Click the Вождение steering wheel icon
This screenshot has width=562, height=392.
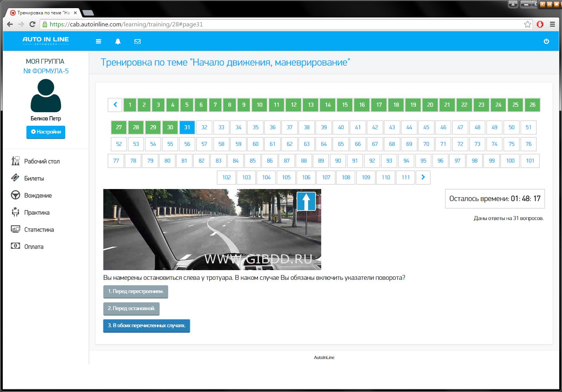coord(16,195)
